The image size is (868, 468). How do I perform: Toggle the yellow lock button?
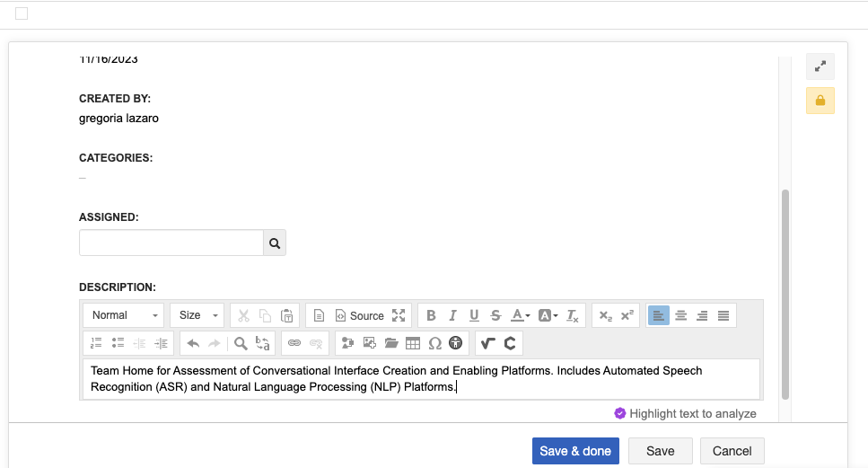coord(820,101)
